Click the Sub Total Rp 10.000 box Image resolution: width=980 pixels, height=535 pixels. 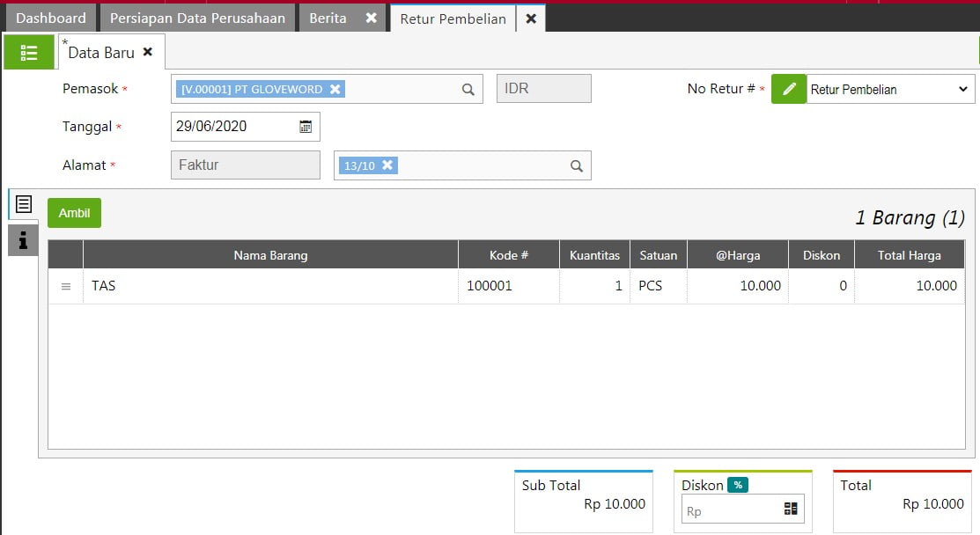coord(584,502)
